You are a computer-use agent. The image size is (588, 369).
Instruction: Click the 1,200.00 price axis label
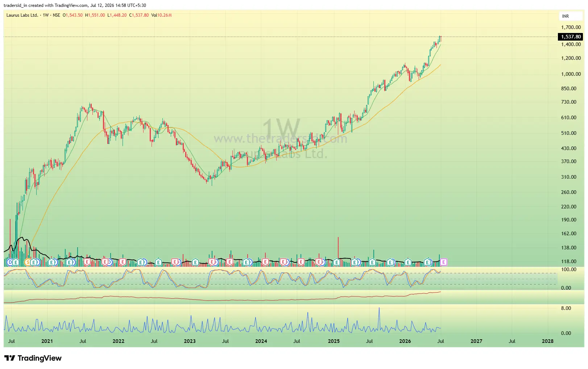[x=571, y=58]
